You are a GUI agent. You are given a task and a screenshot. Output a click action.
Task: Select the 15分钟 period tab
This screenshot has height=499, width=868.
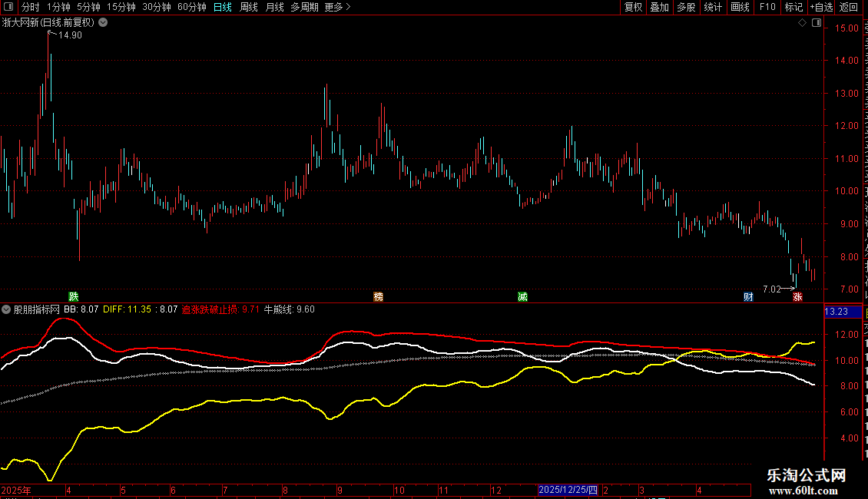[121, 7]
